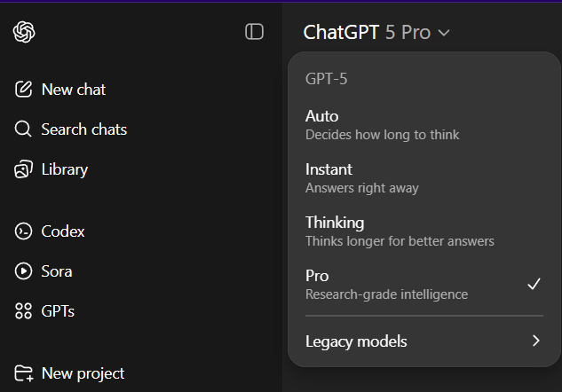Viewport: 562px width, 392px height.
Task: Click the checkmark beside Pro
Action: pyautogui.click(x=534, y=284)
